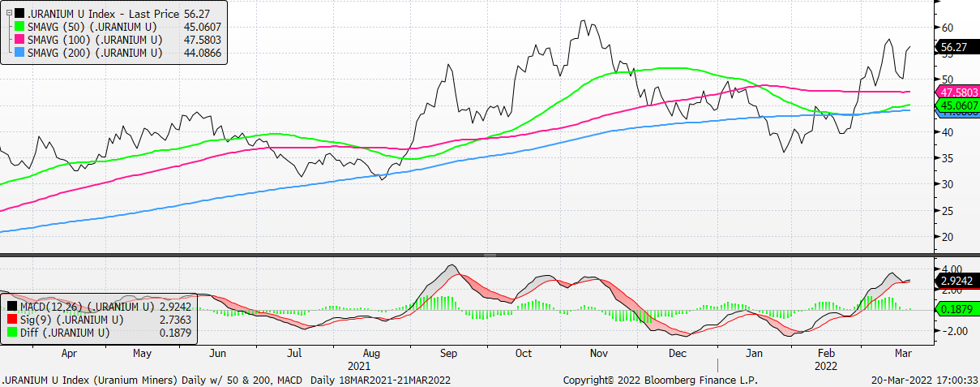Viewport: 980px width, 387px height.
Task: Collapse the .URANIUM U Index legend tree
Action: coord(8,13)
